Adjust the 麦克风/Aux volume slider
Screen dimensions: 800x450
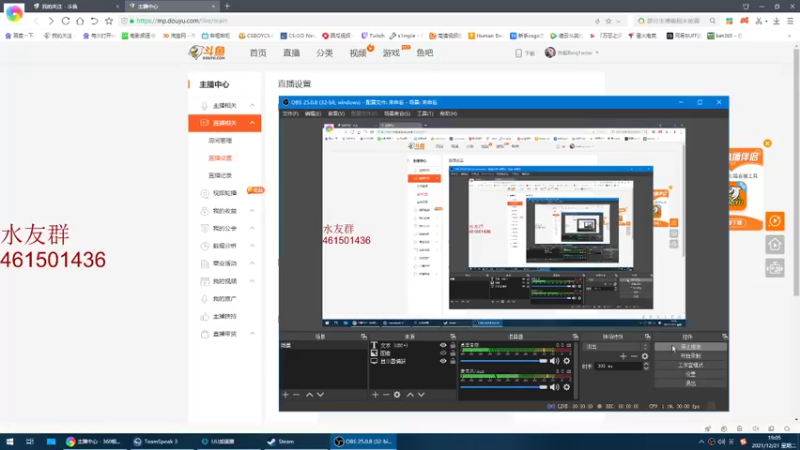point(504,387)
